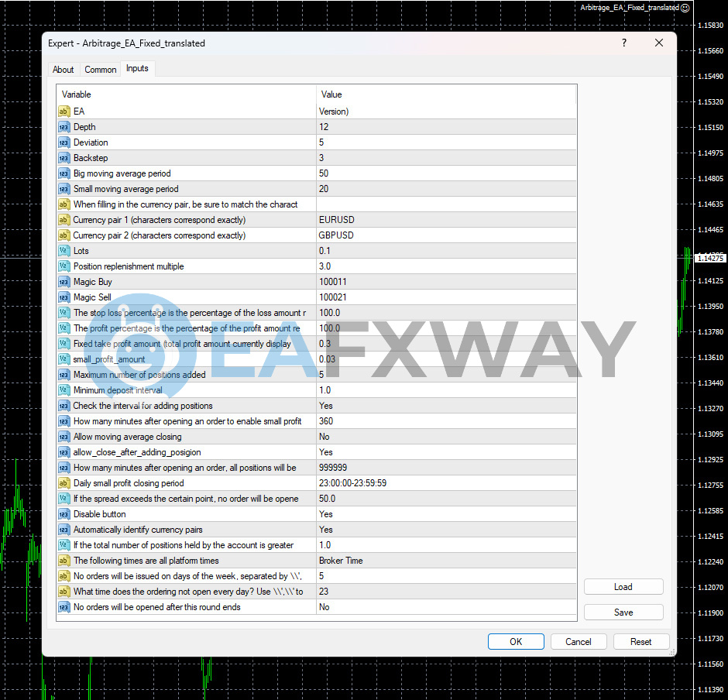Click the 123 icon beside Backstep

point(64,158)
